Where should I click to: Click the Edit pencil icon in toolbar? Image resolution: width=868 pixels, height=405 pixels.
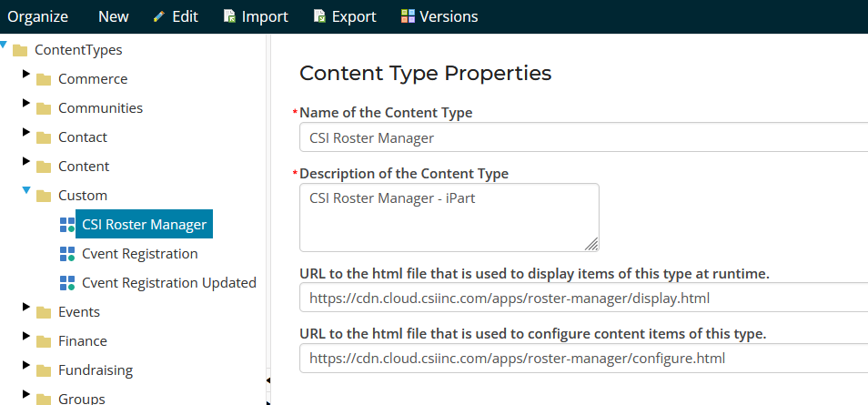pyautogui.click(x=160, y=16)
